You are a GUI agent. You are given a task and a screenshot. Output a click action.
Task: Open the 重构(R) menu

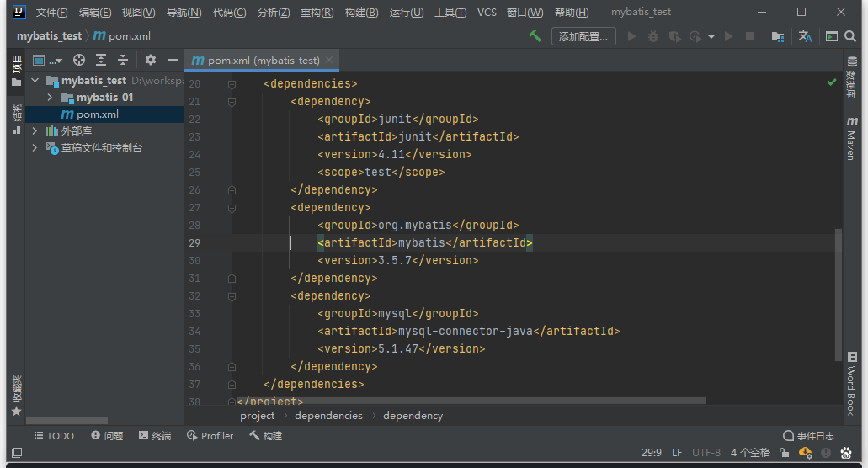tap(317, 13)
